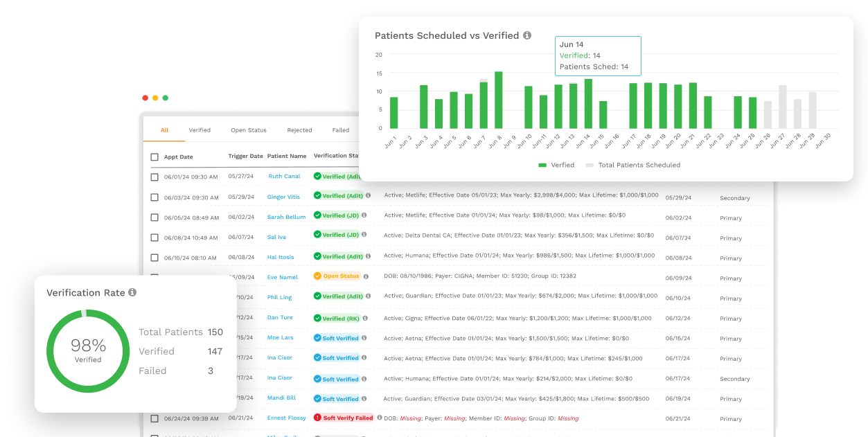Screen dimensions: 868x437
Task: Open the Rejected tab
Action: (299, 130)
